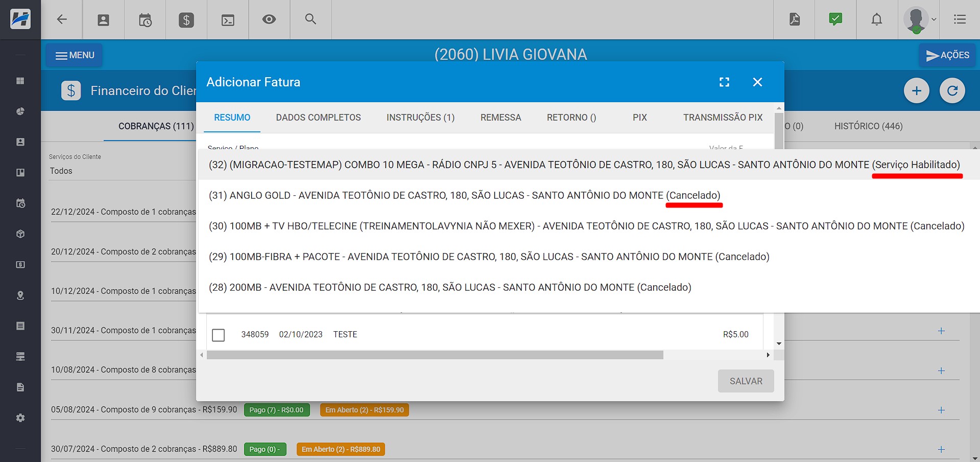The width and height of the screenshot is (980, 462).
Task: Open the calendar clock sidebar icon
Action: point(20,203)
